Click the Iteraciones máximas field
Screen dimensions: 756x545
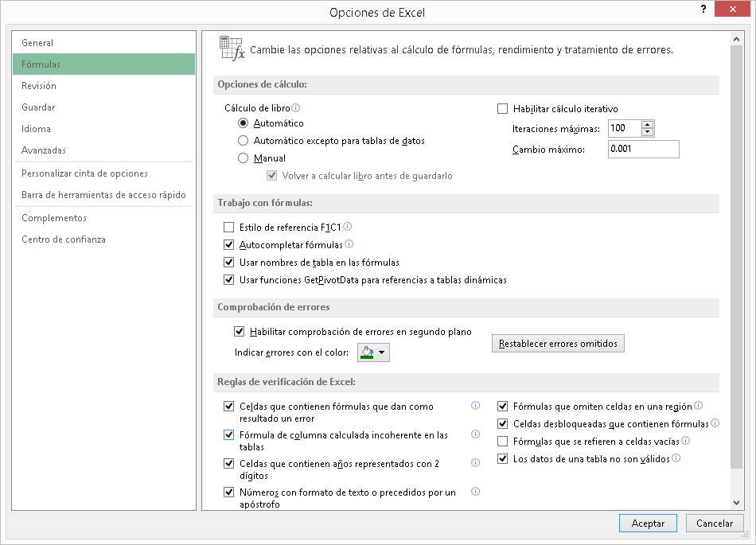point(625,128)
